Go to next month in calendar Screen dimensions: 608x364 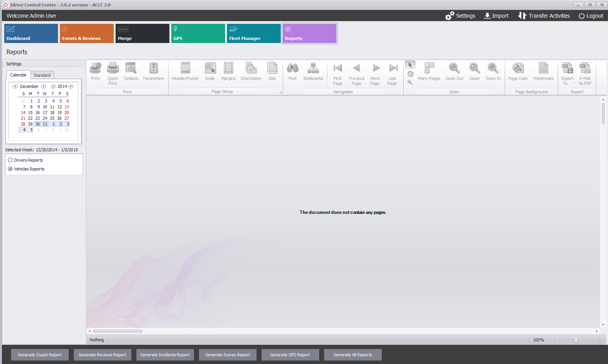pyautogui.click(x=44, y=86)
